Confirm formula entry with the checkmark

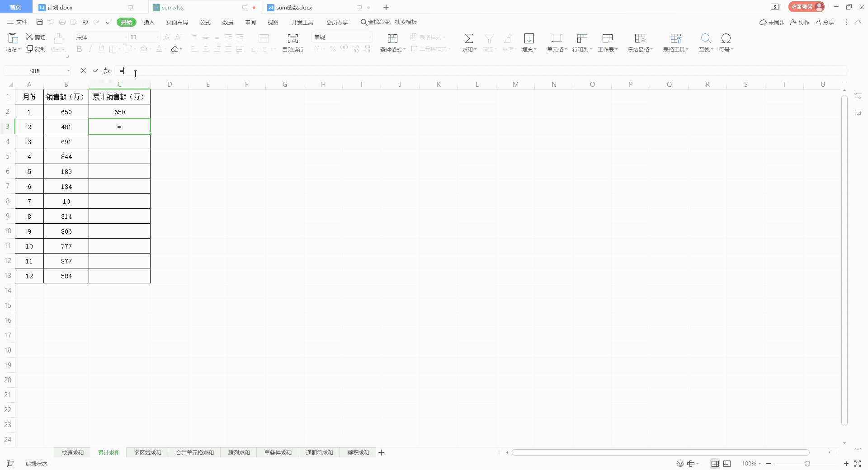(x=95, y=70)
